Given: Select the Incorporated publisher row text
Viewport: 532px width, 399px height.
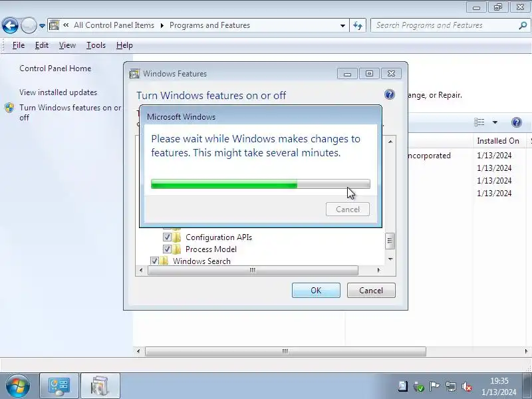Looking at the screenshot, I should [429, 156].
